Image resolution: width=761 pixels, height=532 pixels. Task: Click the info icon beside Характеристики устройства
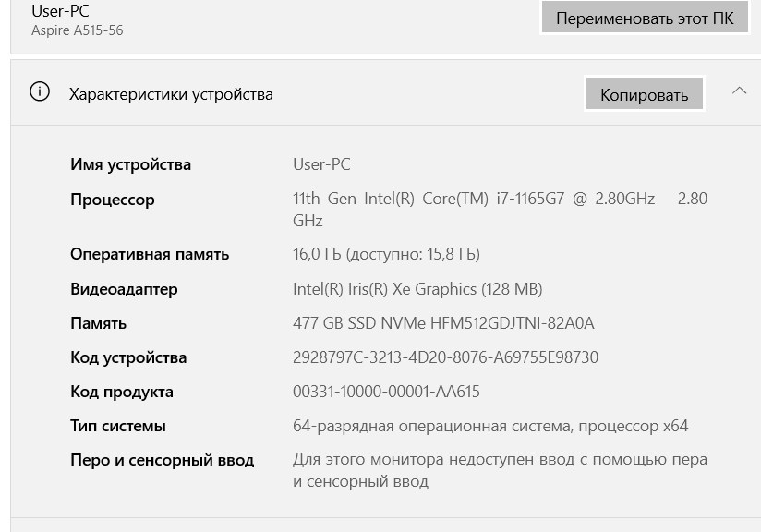[40, 91]
